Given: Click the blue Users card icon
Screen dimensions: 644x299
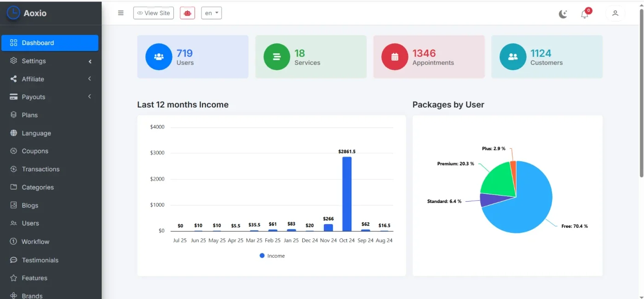Looking at the screenshot, I should coord(159,57).
